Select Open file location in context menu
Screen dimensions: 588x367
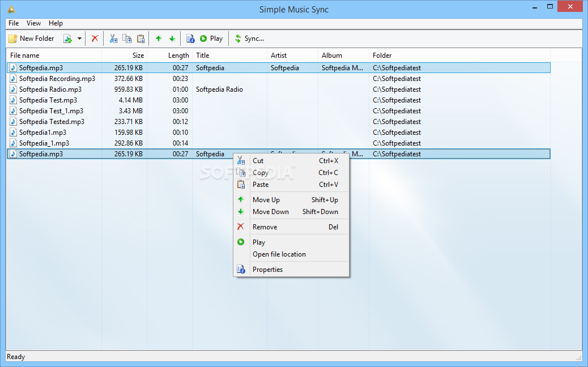[291, 254]
